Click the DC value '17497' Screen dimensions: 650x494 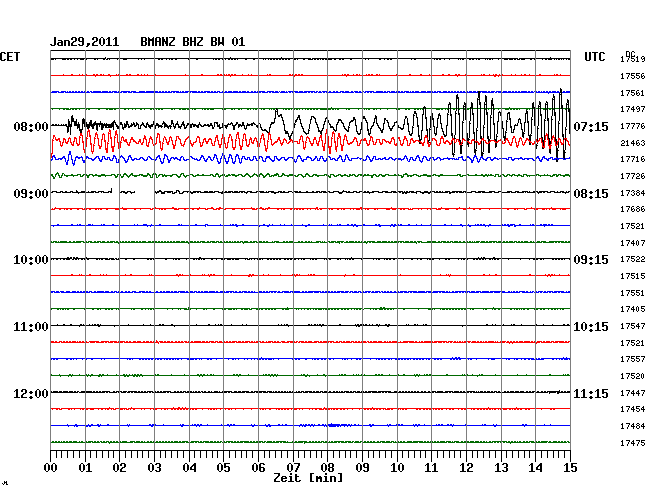633,109
